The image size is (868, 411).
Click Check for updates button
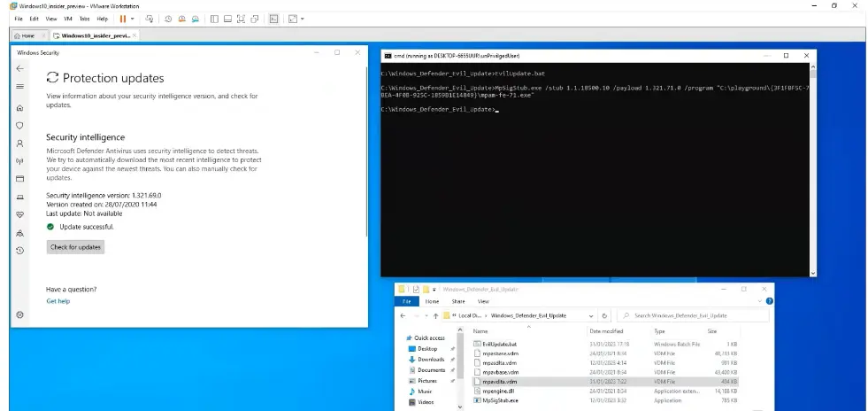[75, 247]
